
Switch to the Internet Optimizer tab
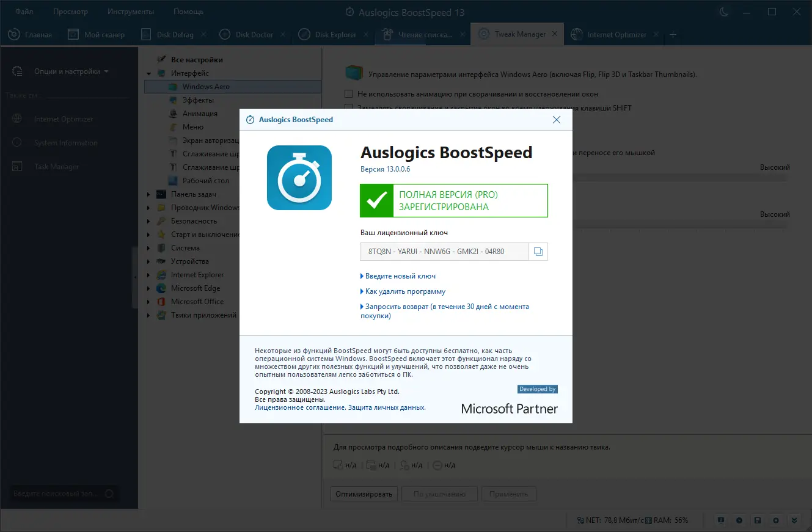609,35
